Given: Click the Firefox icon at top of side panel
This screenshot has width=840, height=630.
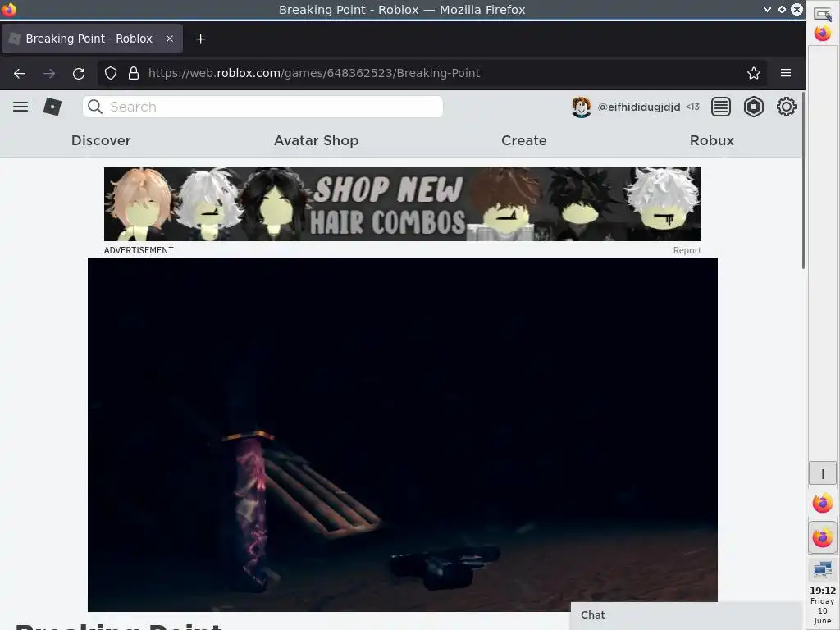Looking at the screenshot, I should pos(822,33).
